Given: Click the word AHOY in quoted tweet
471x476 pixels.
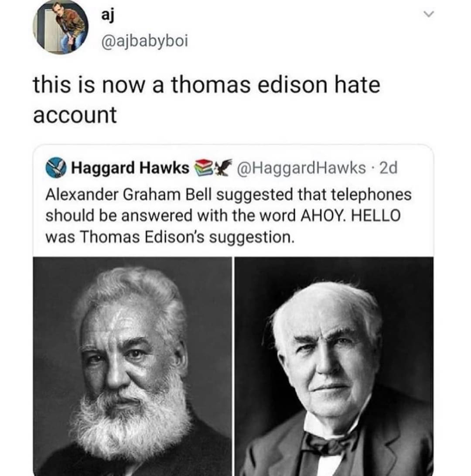Looking at the screenshot, I should [324, 216].
